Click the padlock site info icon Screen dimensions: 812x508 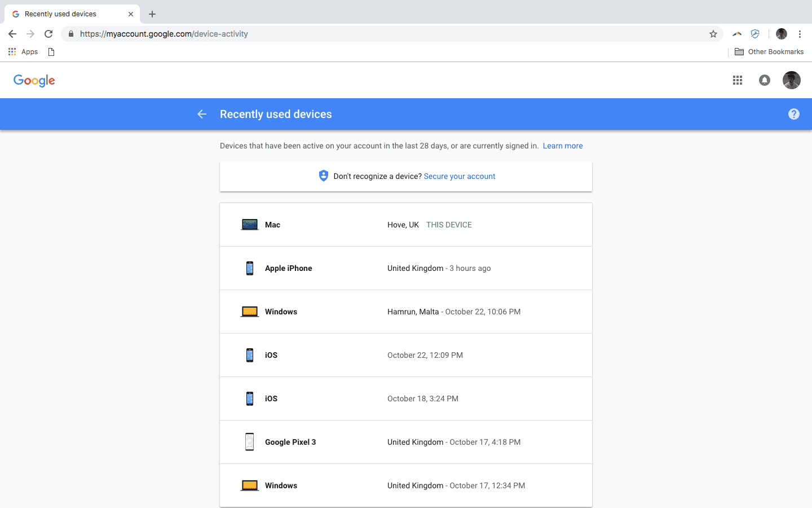coord(70,34)
